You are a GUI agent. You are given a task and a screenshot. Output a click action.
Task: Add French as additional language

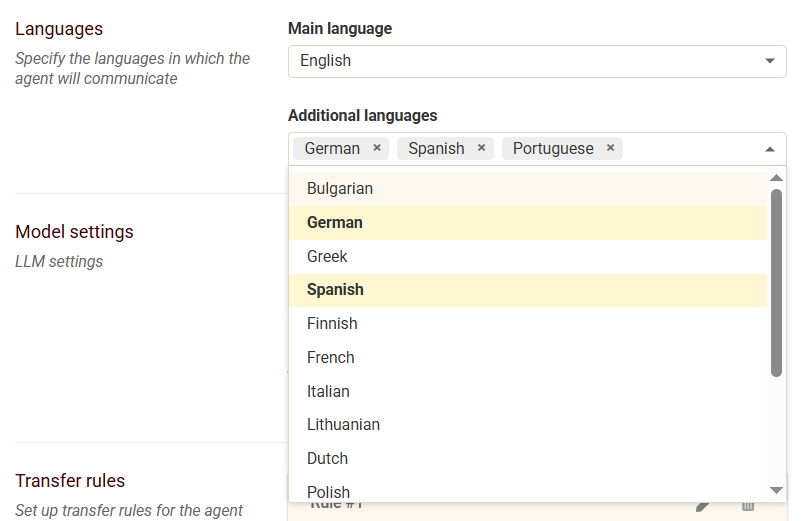(x=528, y=357)
